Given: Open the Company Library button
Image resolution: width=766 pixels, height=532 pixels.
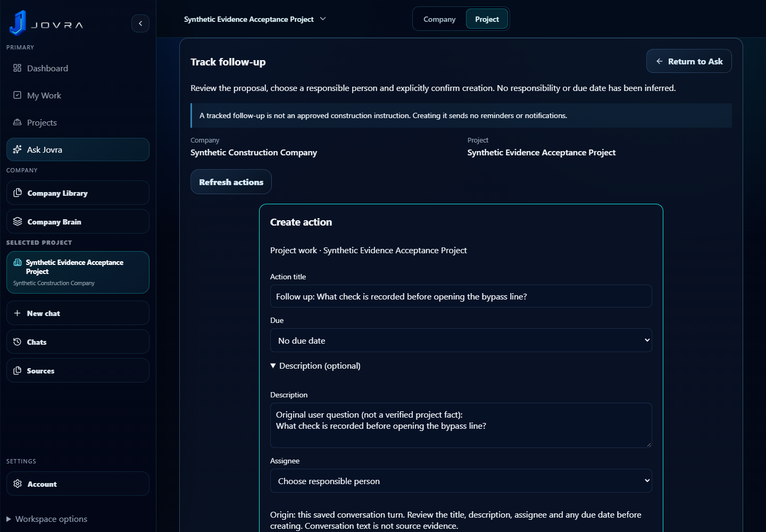Looking at the screenshot, I should pyautogui.click(x=78, y=193).
